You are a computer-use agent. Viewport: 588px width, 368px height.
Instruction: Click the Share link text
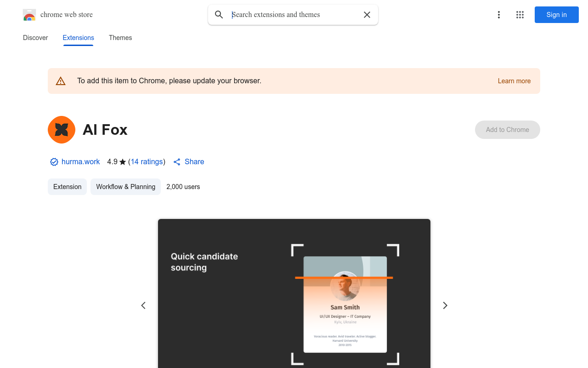[x=194, y=162]
